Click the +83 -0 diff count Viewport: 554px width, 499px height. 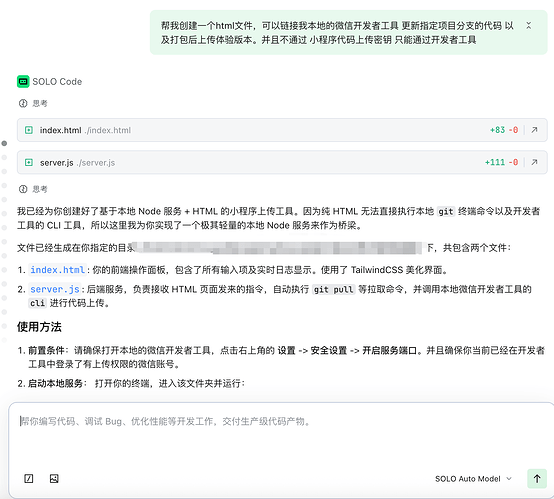504,130
